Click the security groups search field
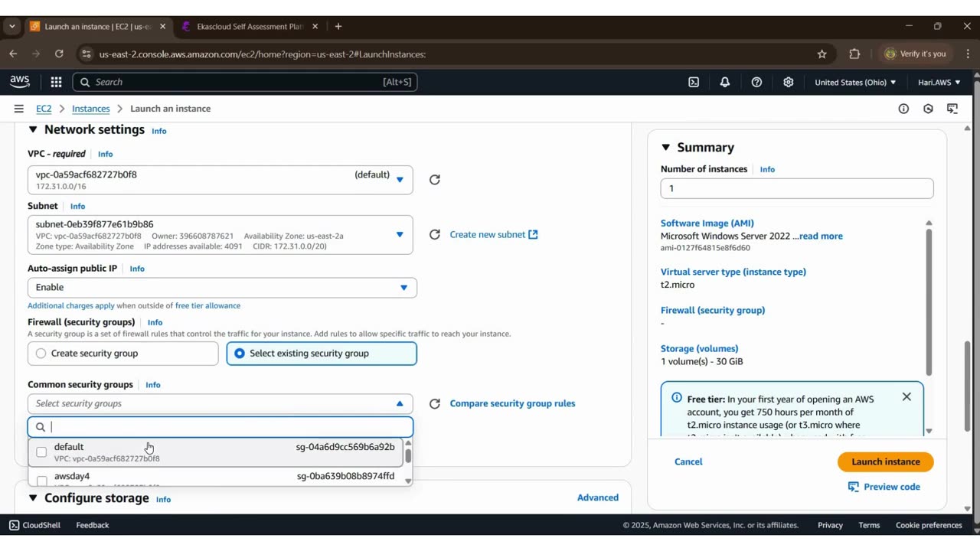The height and width of the screenshot is (551, 980). click(x=220, y=427)
